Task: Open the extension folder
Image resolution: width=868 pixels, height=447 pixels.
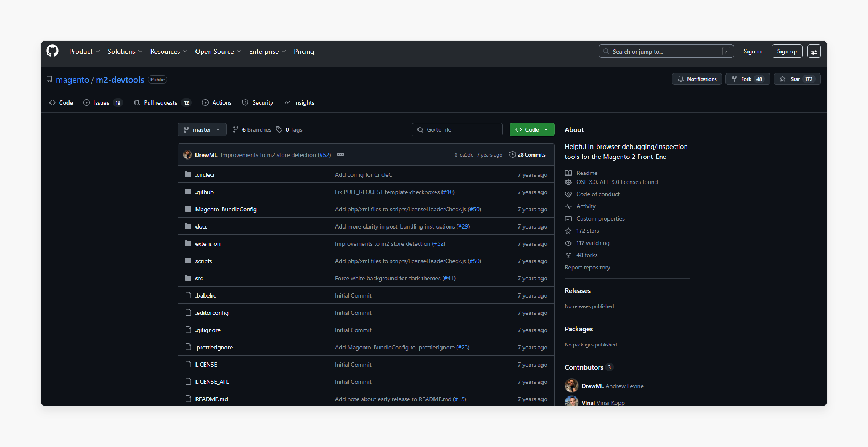Action: pyautogui.click(x=207, y=243)
